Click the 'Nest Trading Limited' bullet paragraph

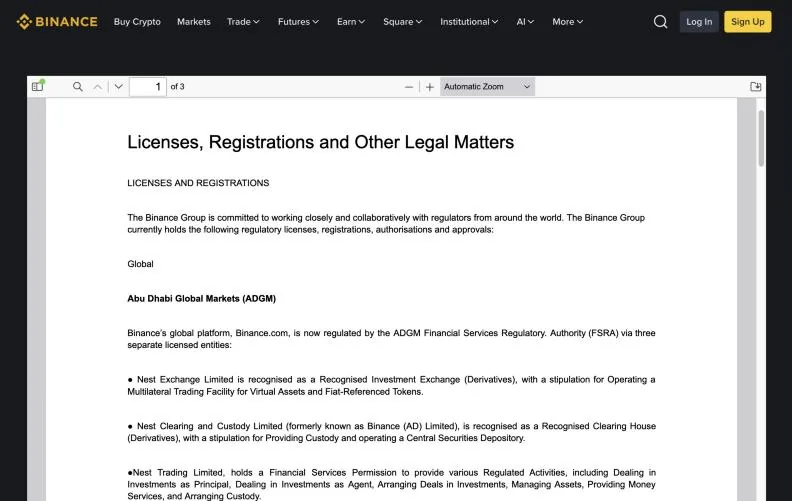coord(391,484)
